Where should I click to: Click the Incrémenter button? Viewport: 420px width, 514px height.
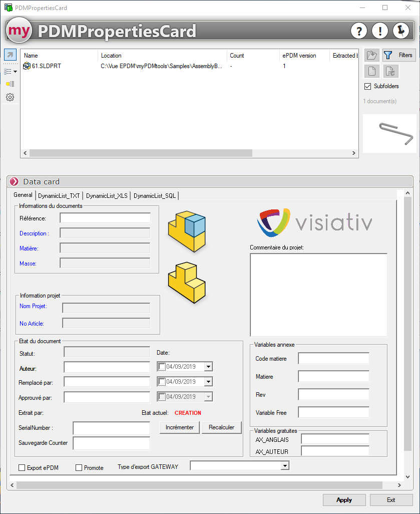point(179,427)
